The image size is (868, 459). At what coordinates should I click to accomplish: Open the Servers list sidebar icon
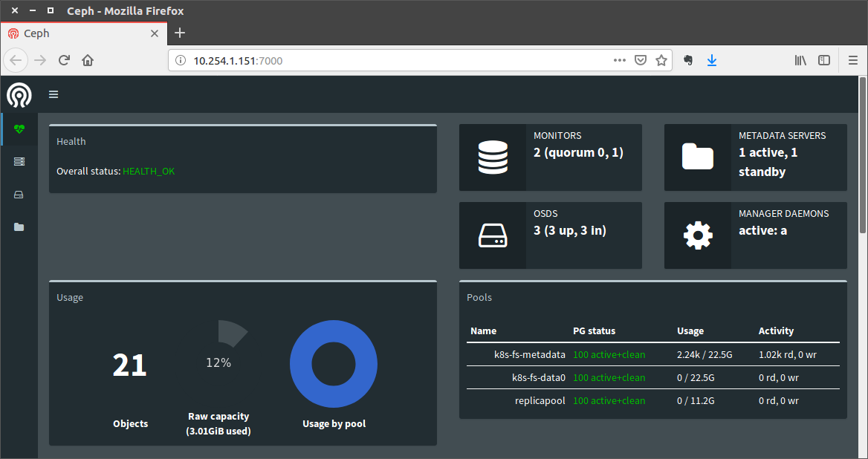(19, 161)
